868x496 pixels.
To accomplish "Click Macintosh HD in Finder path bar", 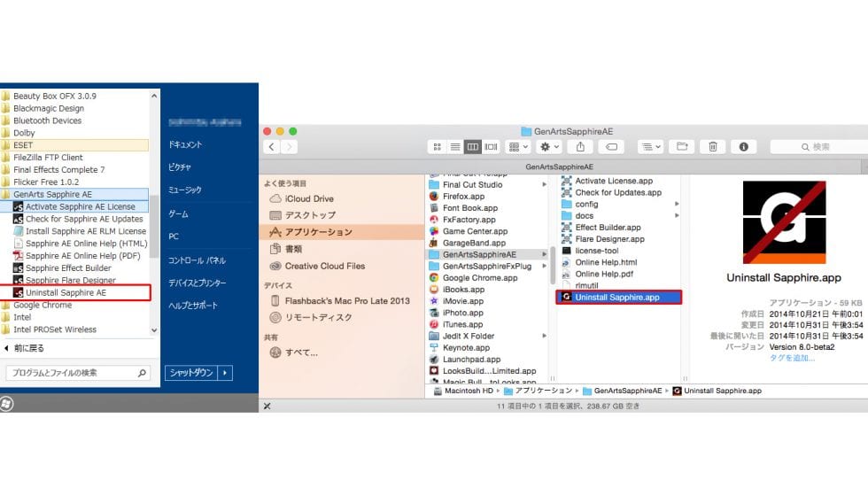I will coord(462,391).
